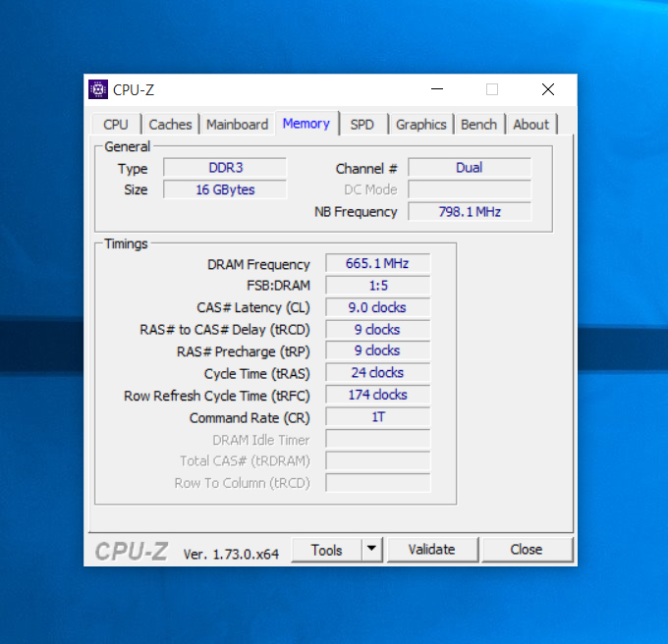Click the 16 GBytes size value
This screenshot has width=668, height=644.
click(x=225, y=189)
